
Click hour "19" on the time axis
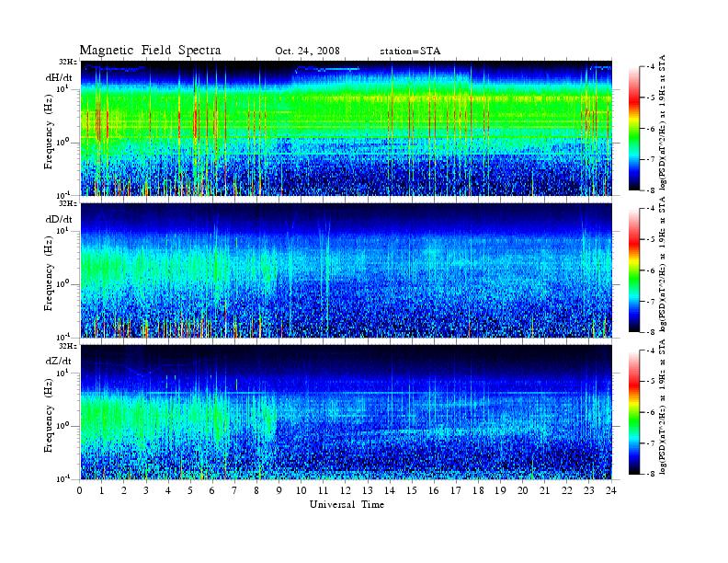[x=500, y=491]
